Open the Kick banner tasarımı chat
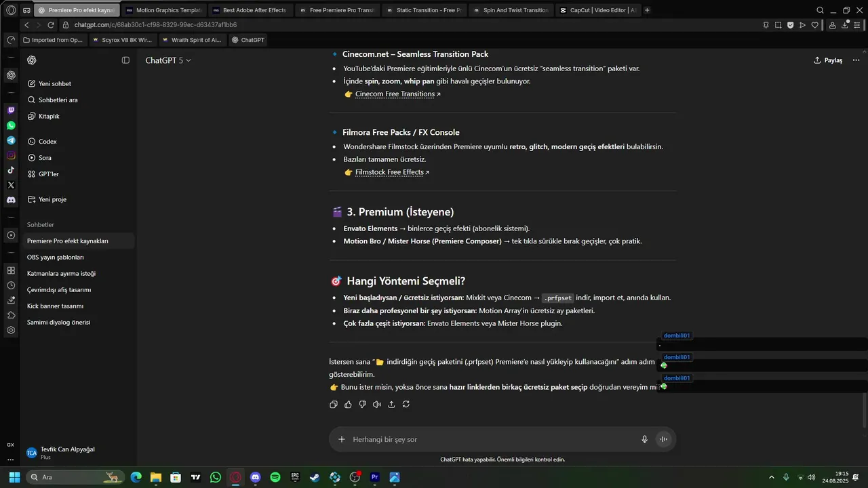868x488 pixels. pyautogui.click(x=77, y=306)
